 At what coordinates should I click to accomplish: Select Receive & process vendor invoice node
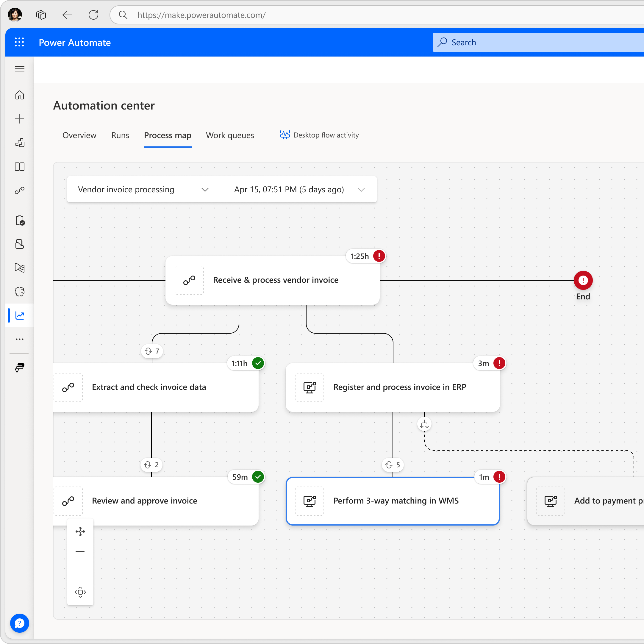272,280
